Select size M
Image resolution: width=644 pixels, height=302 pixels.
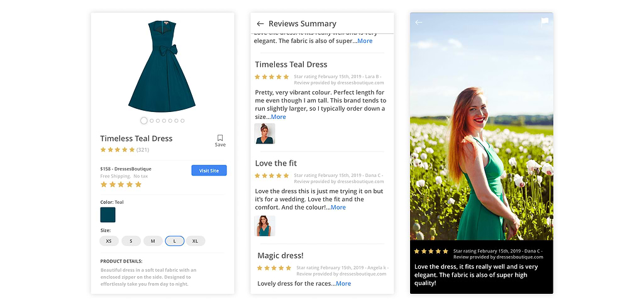click(x=153, y=241)
